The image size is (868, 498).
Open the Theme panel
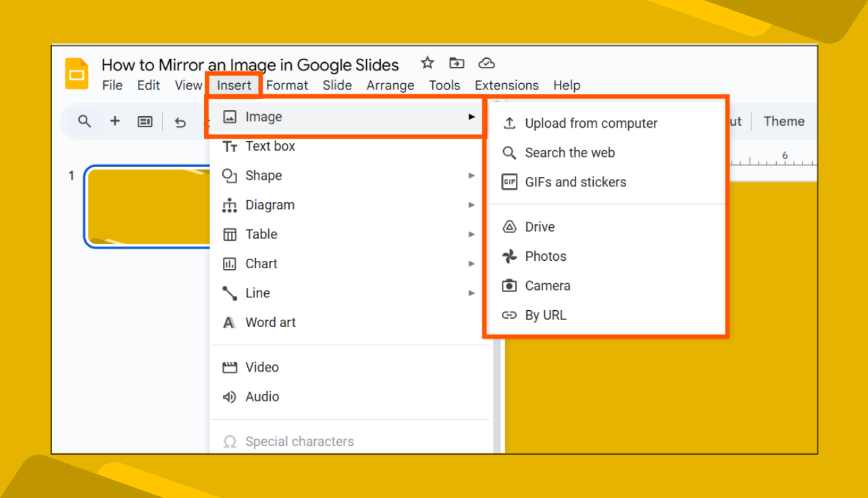tap(784, 121)
